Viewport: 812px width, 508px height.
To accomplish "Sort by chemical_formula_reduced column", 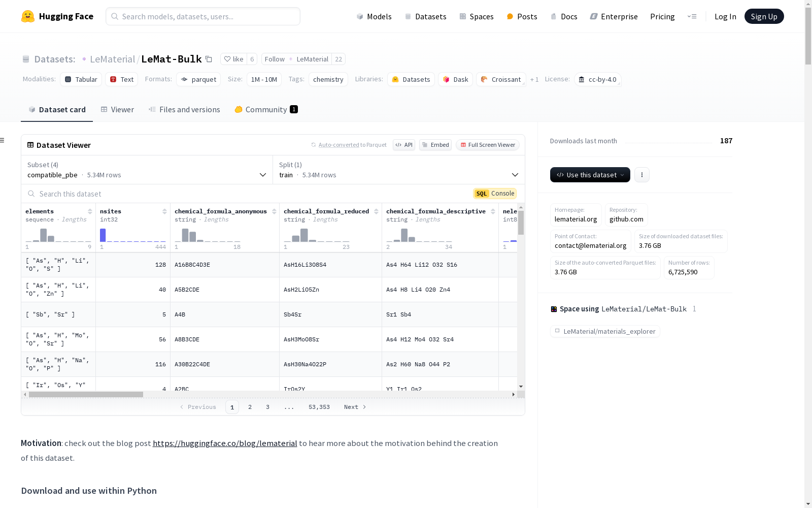I will (x=376, y=211).
